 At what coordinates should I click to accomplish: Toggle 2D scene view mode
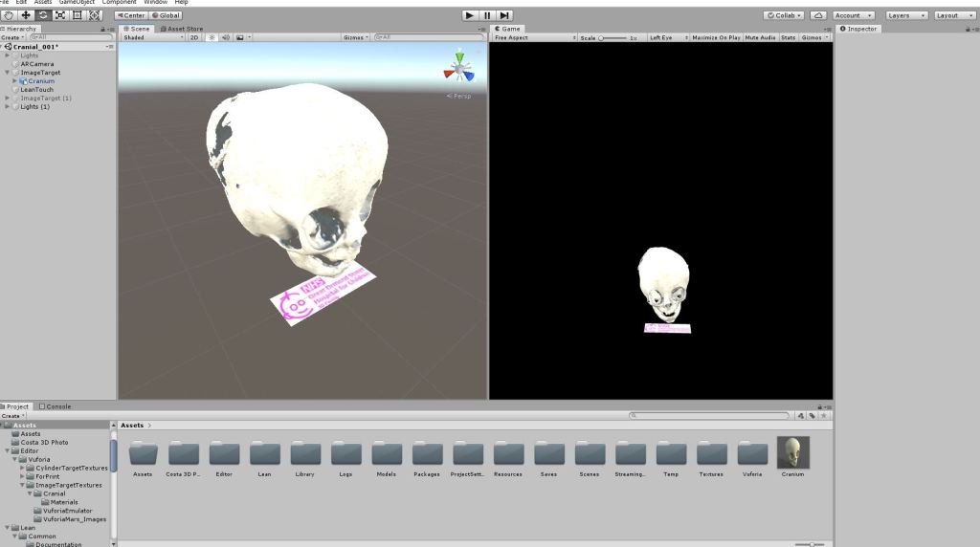[194, 37]
